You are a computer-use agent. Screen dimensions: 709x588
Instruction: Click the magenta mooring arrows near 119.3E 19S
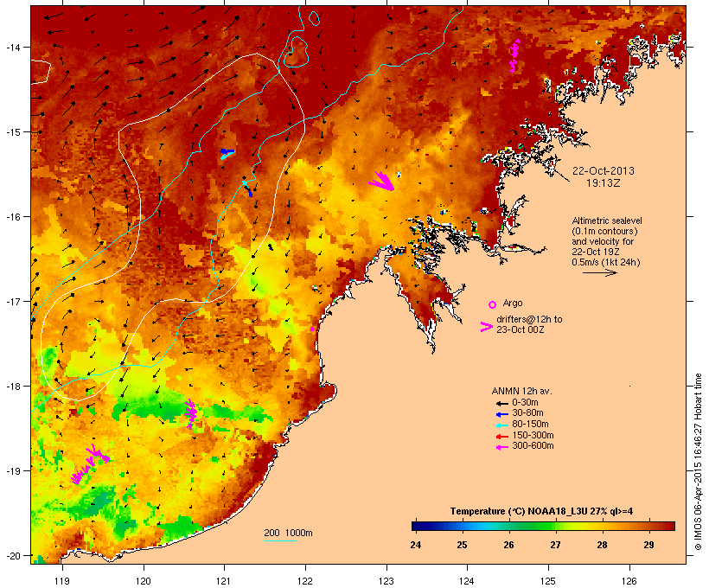click(x=91, y=465)
